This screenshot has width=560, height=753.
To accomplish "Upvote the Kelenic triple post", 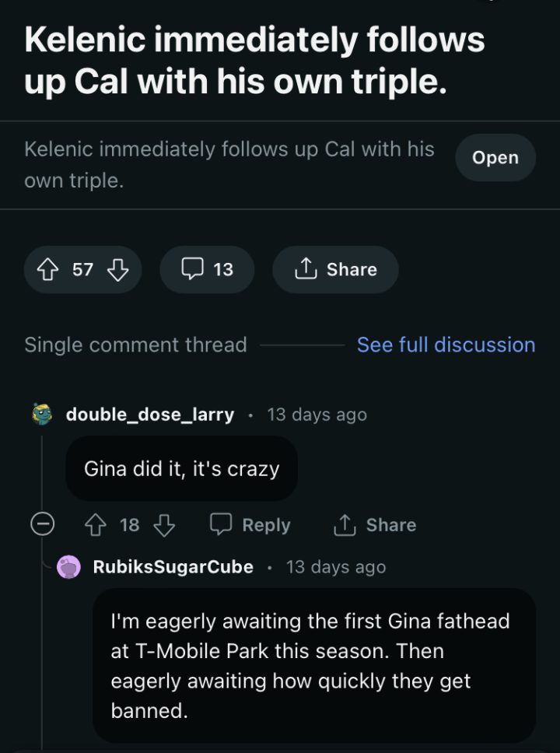I will (x=48, y=269).
